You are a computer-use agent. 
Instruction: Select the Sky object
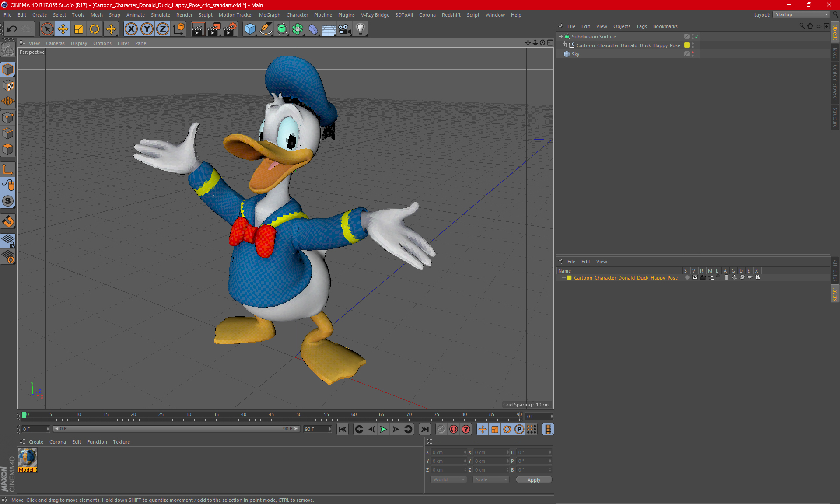575,54
